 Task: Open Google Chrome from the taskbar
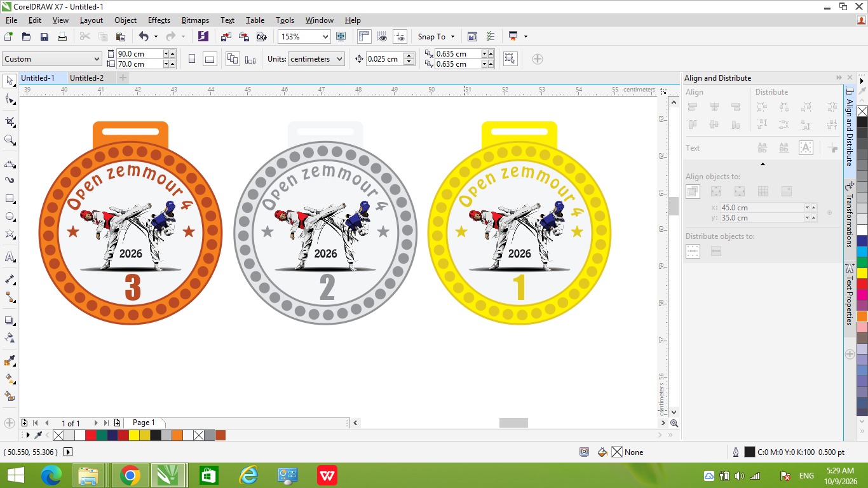(x=130, y=475)
